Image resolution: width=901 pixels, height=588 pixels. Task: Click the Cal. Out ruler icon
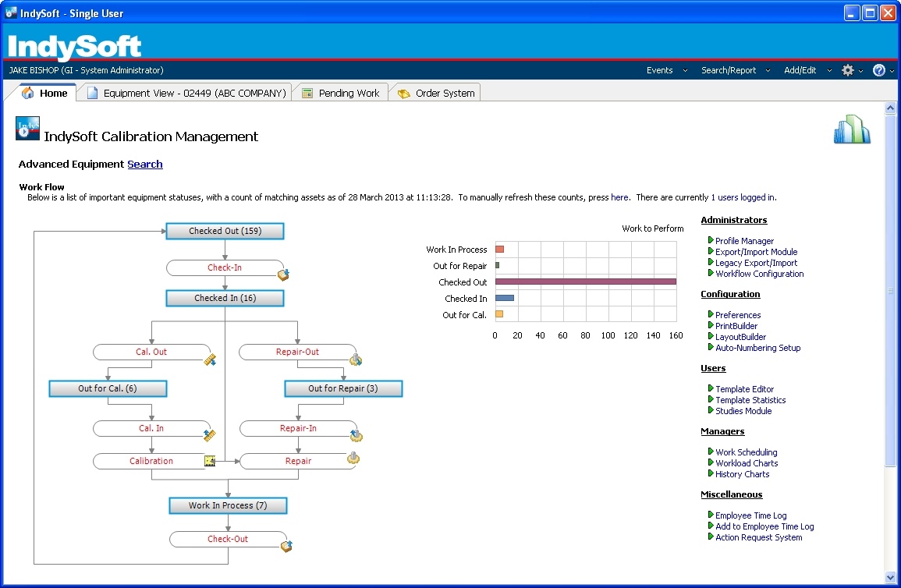tap(209, 360)
